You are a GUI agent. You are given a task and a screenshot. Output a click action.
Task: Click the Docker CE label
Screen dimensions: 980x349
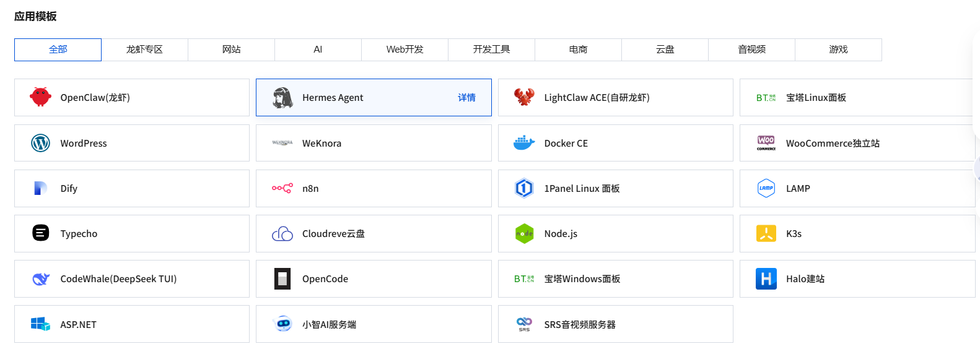tap(566, 143)
